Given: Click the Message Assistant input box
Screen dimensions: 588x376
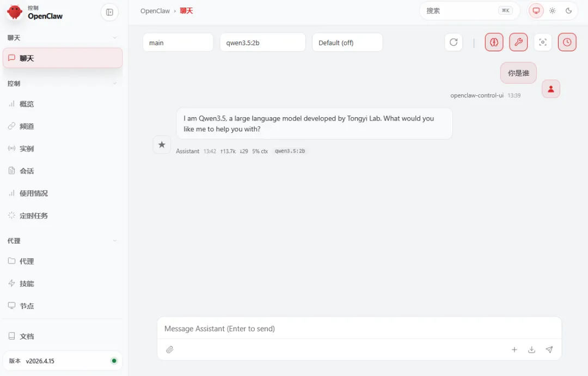Looking at the screenshot, I should click(x=359, y=329).
